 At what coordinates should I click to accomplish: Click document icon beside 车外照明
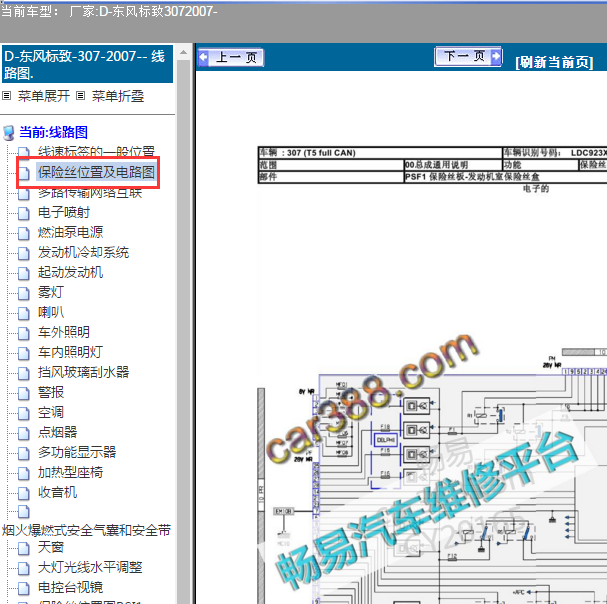coord(24,333)
